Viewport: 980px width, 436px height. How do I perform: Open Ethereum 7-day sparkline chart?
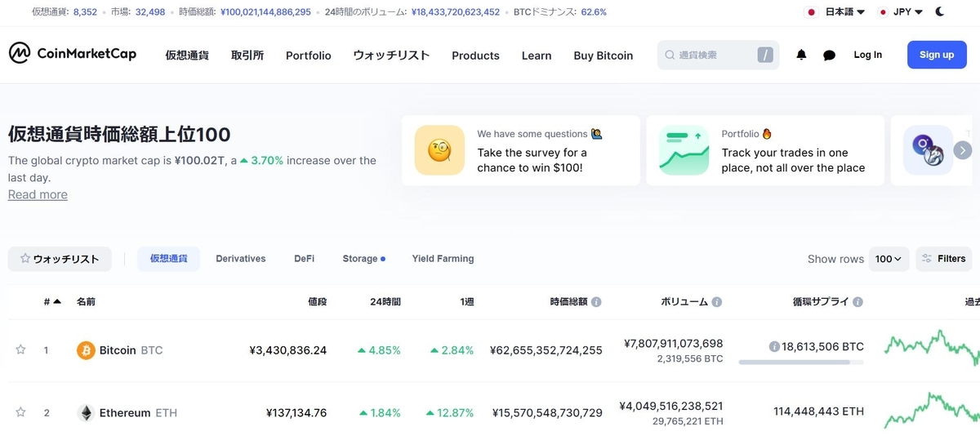pos(932,412)
